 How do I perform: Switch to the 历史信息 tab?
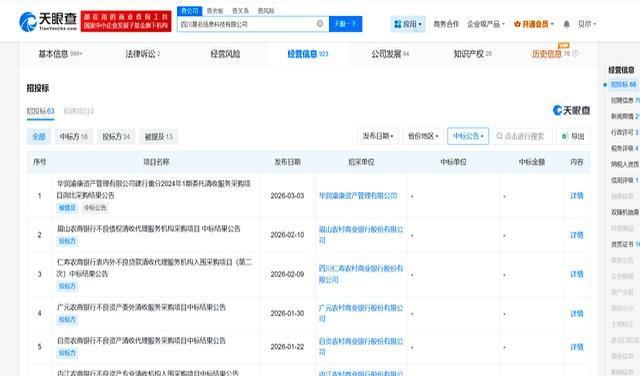[547, 54]
